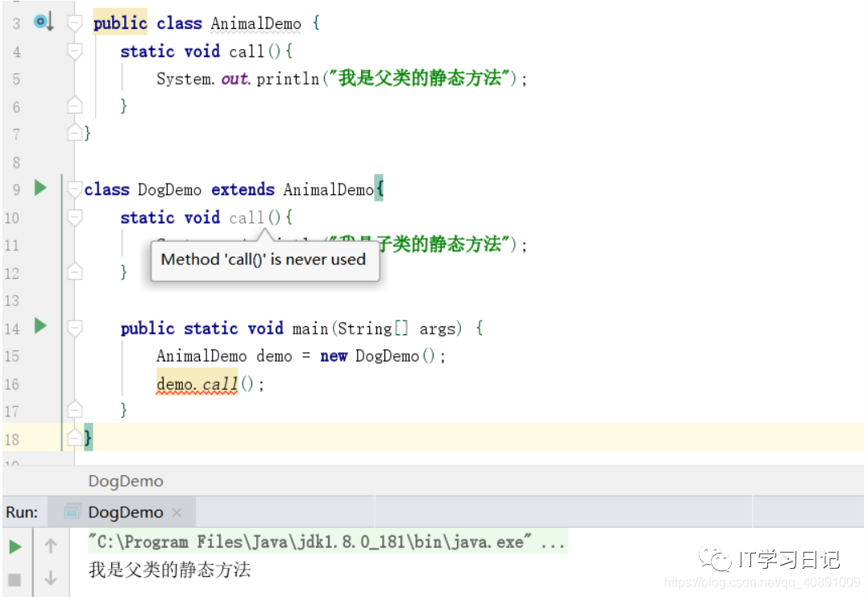This screenshot has width=868, height=597.
Task: Click the down arrow in Run panel
Action: pos(51,578)
